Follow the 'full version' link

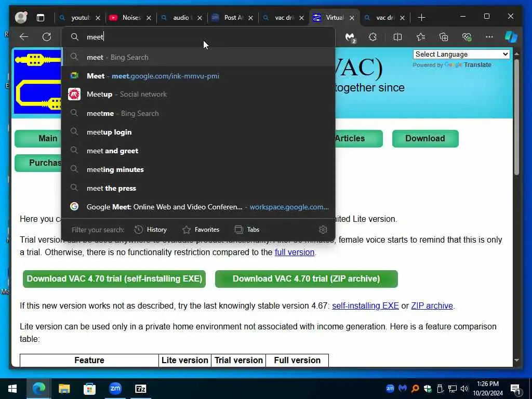[x=295, y=252]
